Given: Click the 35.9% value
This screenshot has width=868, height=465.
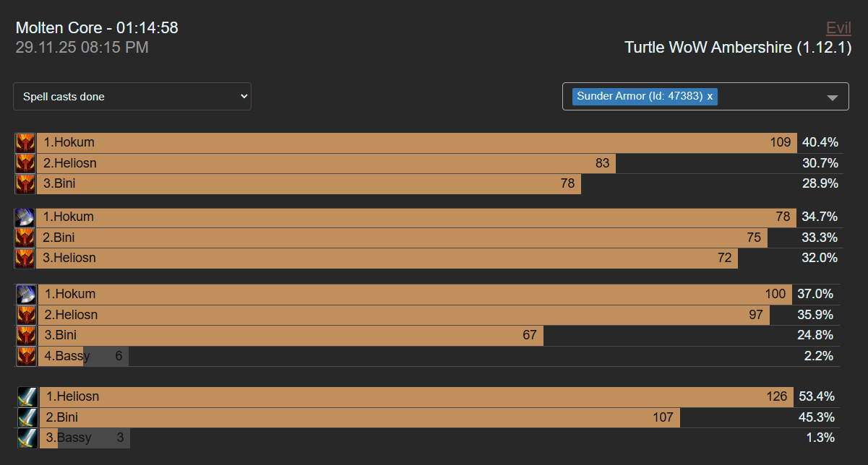Looking at the screenshot, I should (815, 316).
